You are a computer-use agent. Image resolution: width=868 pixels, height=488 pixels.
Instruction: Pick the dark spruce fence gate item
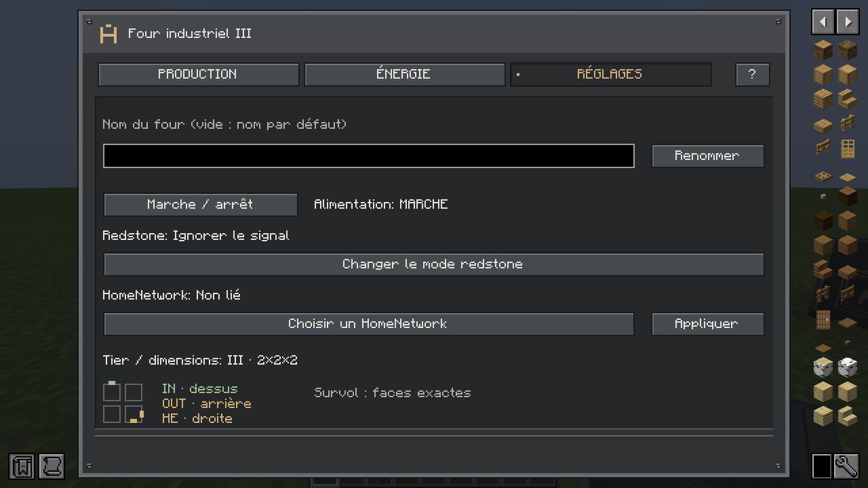tap(848, 295)
